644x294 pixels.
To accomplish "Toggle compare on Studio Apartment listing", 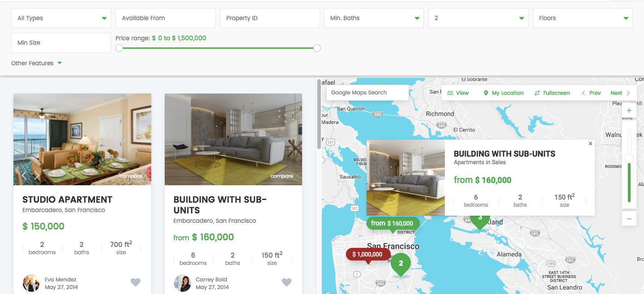I will click(131, 176).
